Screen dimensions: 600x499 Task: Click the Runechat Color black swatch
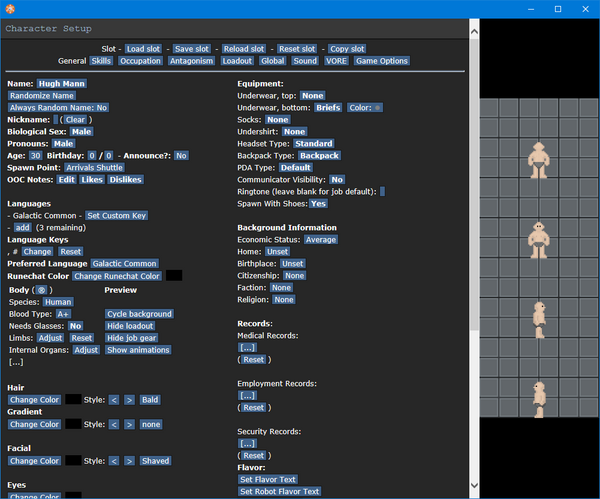pos(174,276)
